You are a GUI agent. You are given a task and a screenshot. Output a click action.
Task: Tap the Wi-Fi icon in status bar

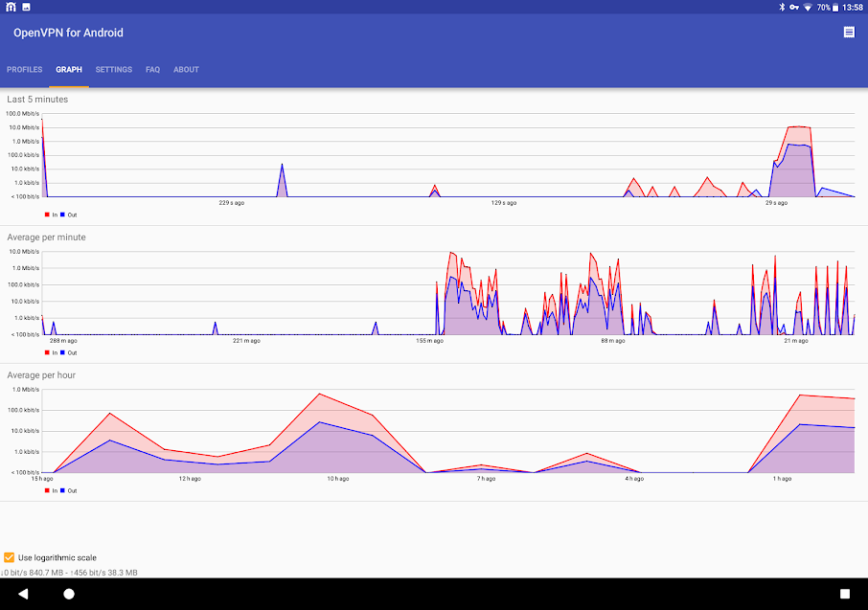[x=808, y=7]
